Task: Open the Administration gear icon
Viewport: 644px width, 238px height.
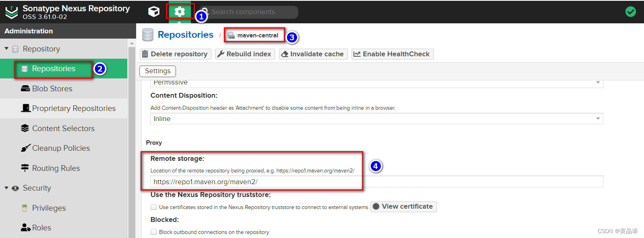Action: point(180,12)
